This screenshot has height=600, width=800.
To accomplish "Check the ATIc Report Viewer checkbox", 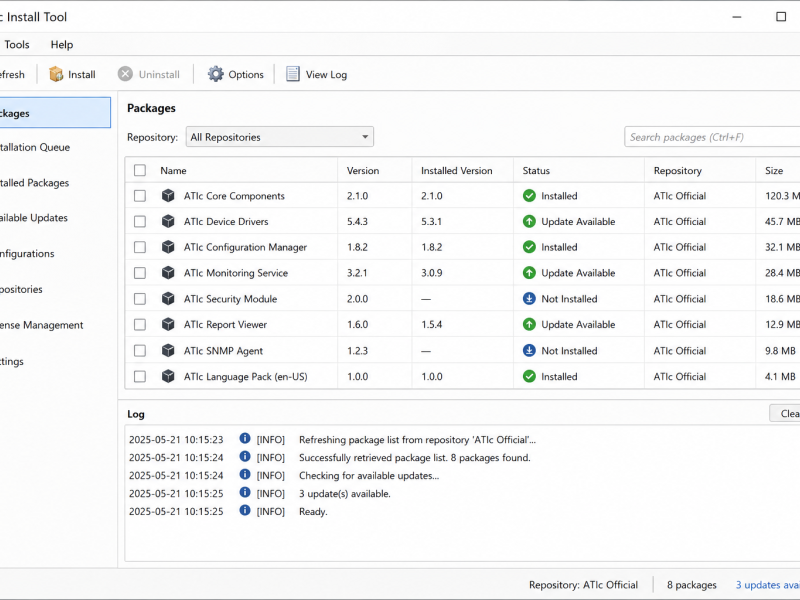I will pos(140,324).
